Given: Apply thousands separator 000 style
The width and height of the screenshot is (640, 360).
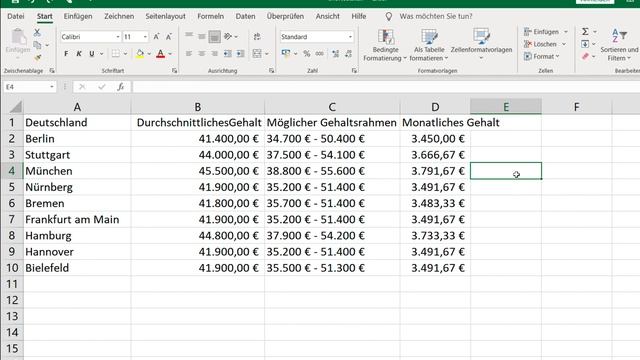Looking at the screenshot, I should point(320,53).
